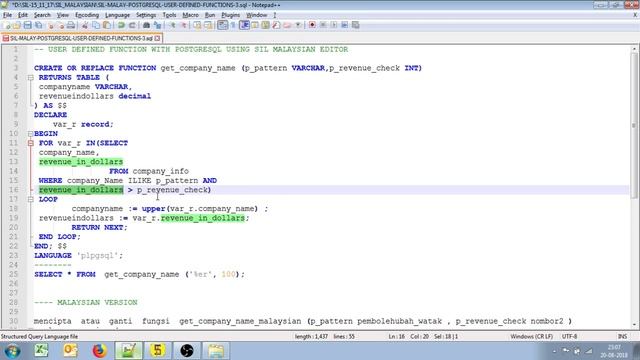Open the Language menu
640x360 pixels.
[x=118, y=15]
